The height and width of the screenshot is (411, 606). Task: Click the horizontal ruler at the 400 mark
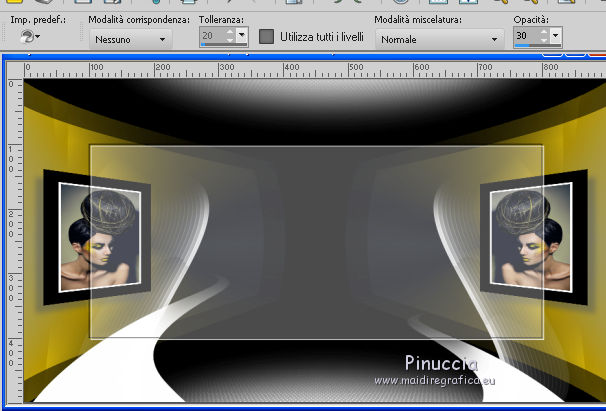pyautogui.click(x=292, y=69)
